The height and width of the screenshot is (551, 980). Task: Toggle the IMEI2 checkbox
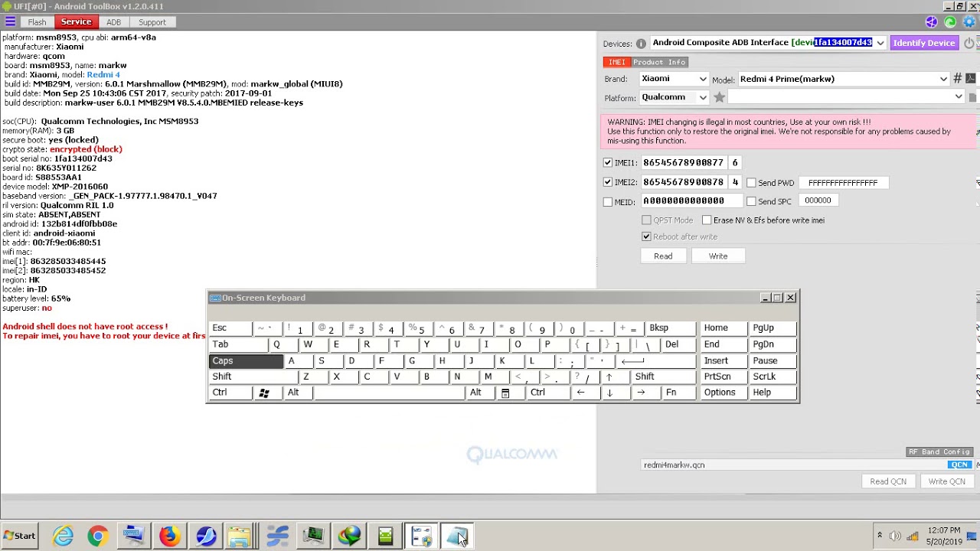(608, 182)
